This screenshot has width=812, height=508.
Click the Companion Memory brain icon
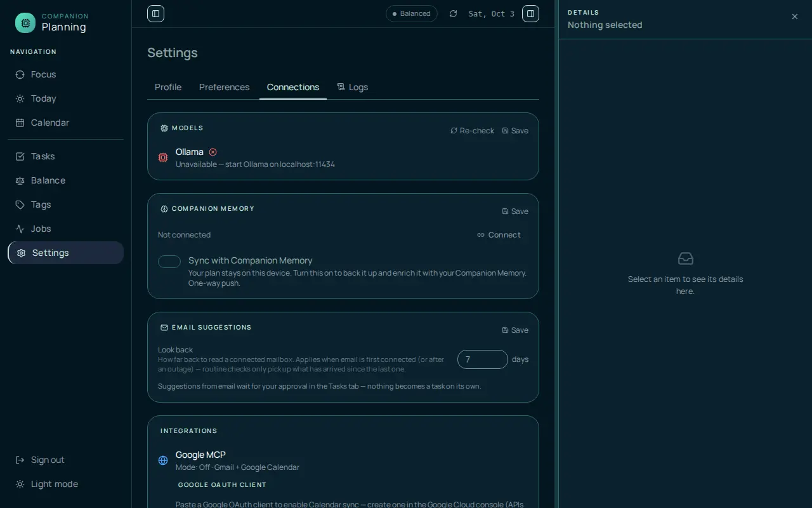(164, 209)
